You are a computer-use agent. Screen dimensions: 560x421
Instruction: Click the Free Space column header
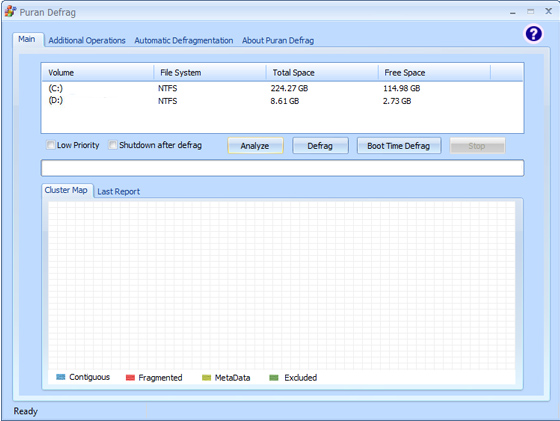[x=434, y=72]
